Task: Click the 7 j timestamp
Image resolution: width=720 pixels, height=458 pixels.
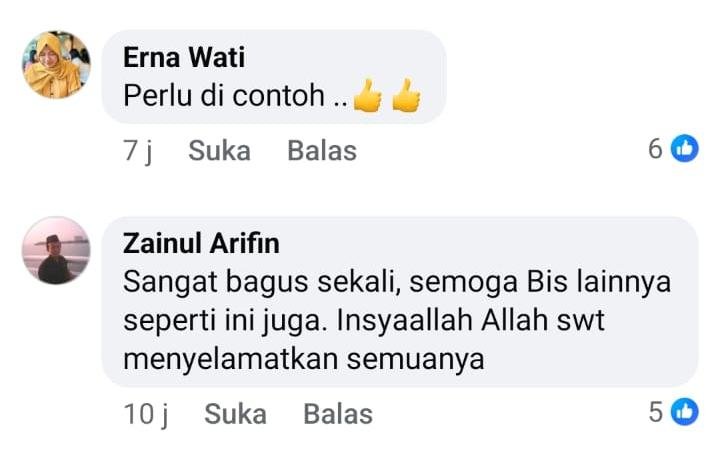Action: (x=138, y=150)
